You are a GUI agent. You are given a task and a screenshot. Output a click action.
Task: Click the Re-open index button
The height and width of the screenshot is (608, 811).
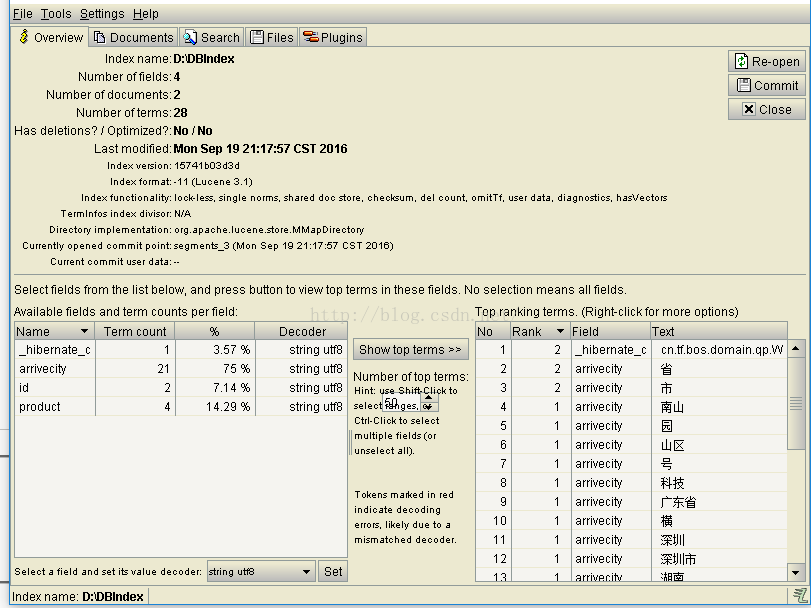click(767, 61)
